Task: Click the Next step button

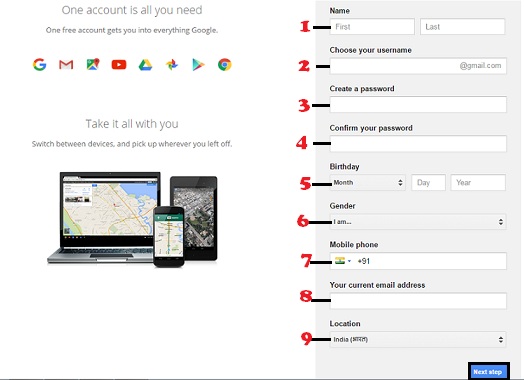Action: coord(488,372)
